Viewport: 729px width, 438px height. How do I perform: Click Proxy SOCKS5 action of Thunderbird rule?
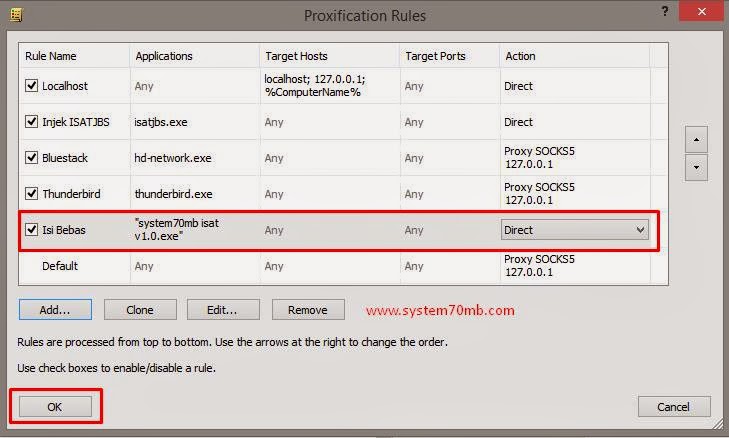[539, 193]
